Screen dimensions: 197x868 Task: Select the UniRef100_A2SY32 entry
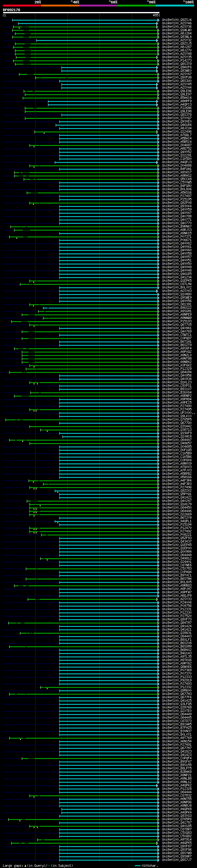point(177,40)
